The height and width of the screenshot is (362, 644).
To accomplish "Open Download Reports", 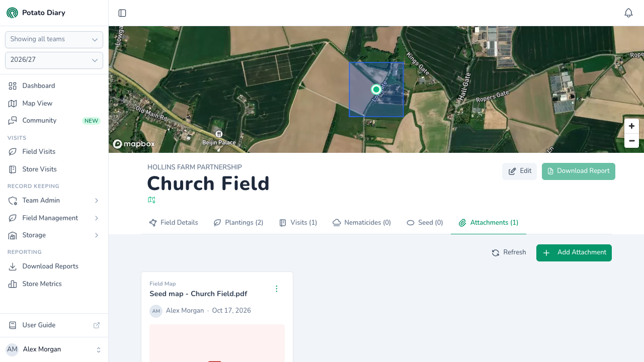I will (x=54, y=266).
